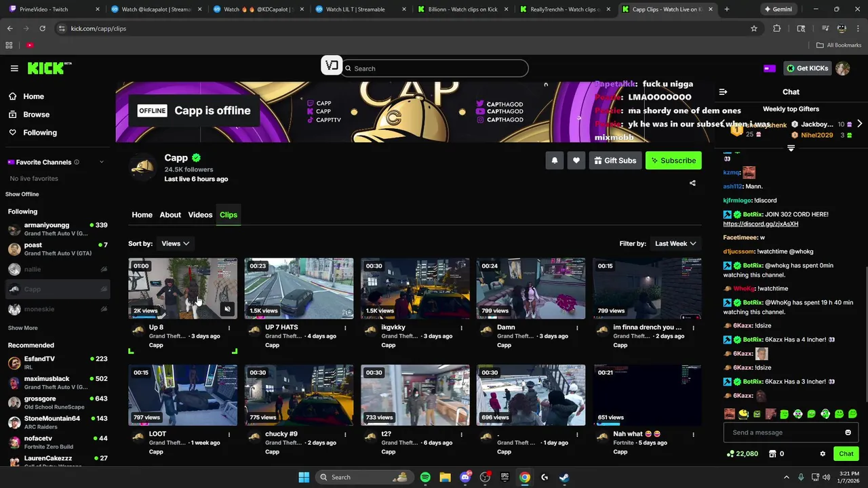Open options for the ikgvkky clip

pyautogui.click(x=461, y=328)
